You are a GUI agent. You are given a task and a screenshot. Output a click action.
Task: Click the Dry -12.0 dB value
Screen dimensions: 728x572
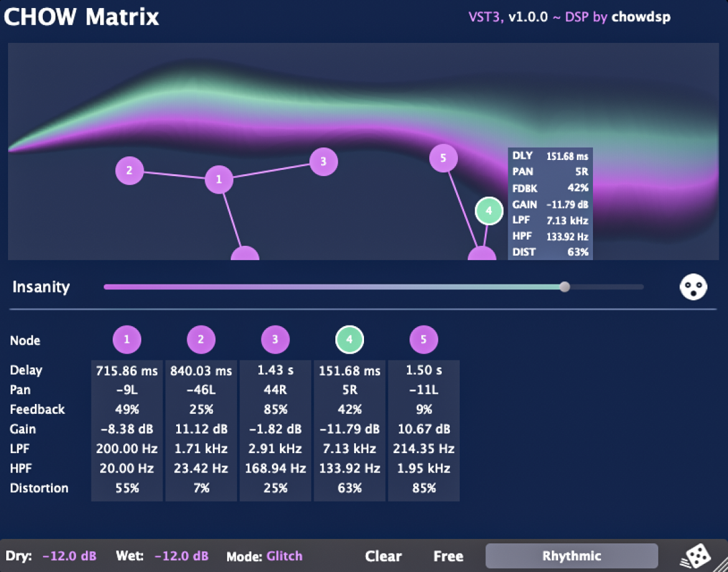tap(69, 556)
